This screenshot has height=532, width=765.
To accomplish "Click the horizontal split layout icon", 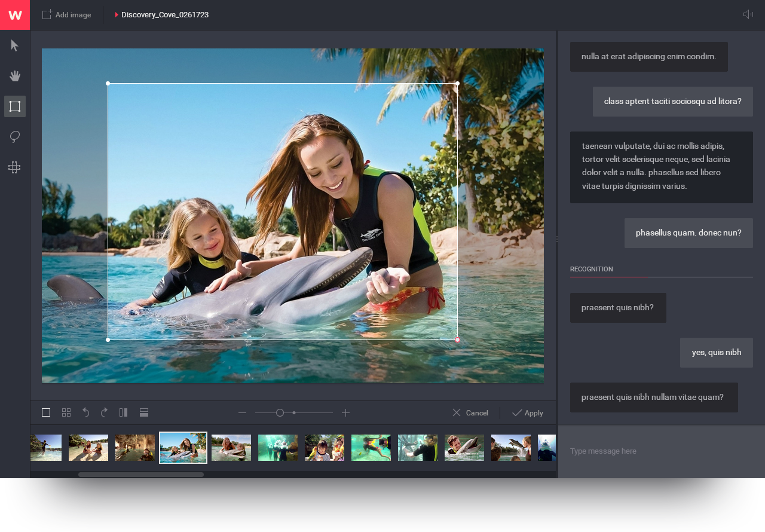I will coord(144,412).
